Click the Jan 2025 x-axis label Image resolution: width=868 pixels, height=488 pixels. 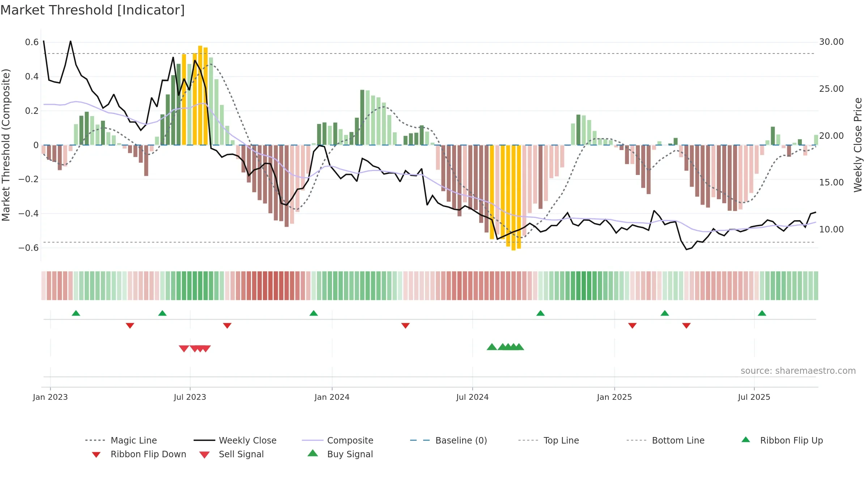point(614,397)
